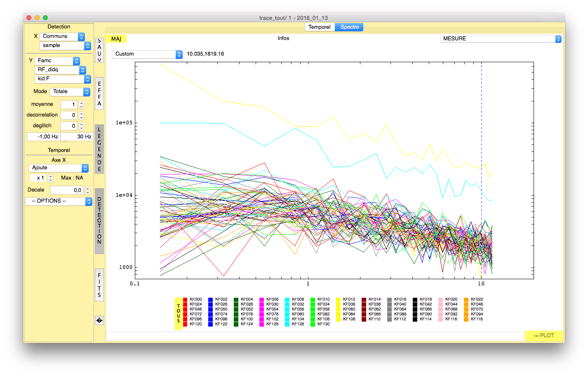Screen dimensions: 588x376
Task: Switch to the Temporel tab
Action: click(x=320, y=27)
